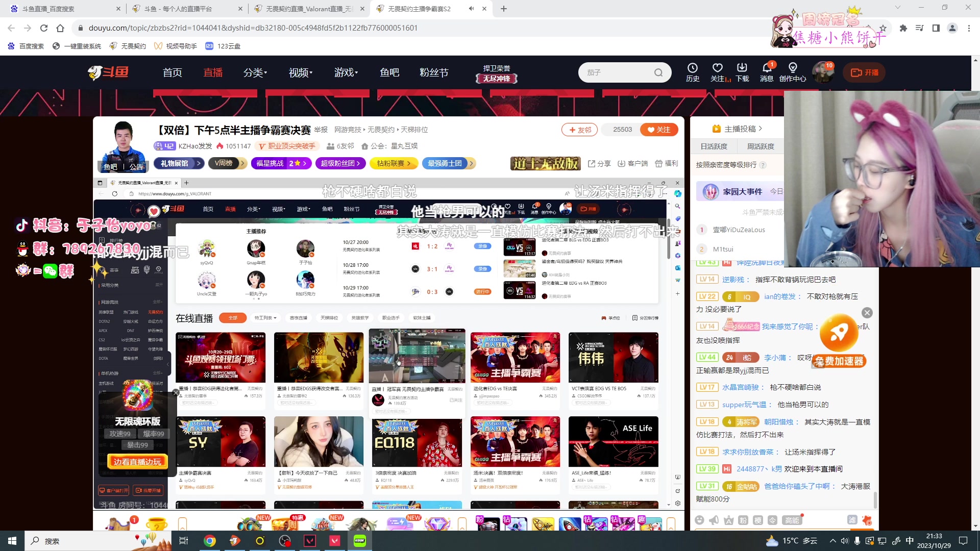Click the orange 开播 button
980x551 pixels.
(x=864, y=72)
